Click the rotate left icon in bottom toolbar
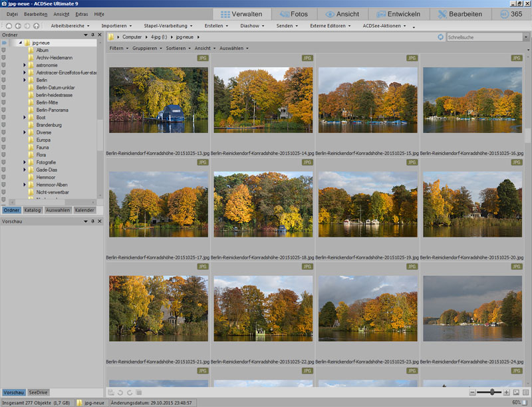 120,392
